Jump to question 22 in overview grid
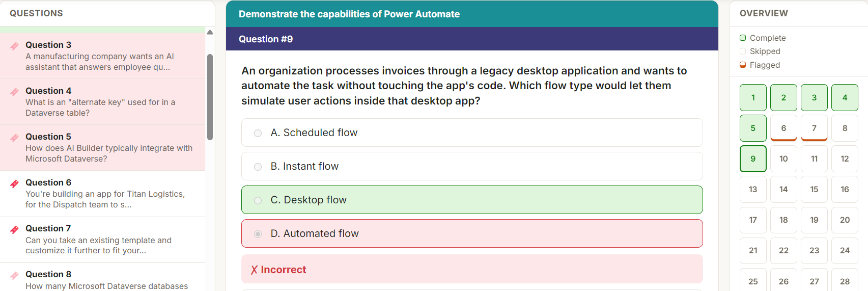The image size is (868, 291). click(783, 250)
